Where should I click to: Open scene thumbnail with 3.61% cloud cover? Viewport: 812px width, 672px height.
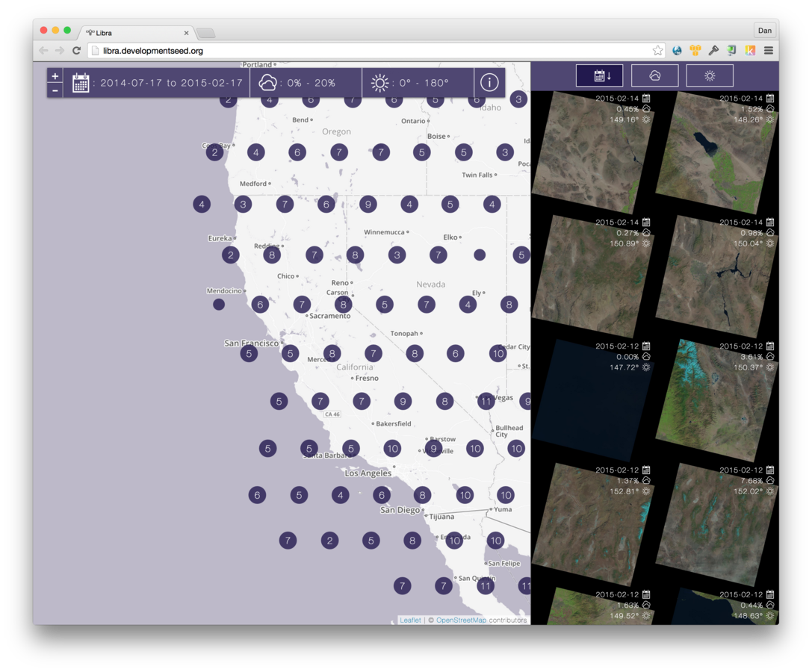point(717,401)
